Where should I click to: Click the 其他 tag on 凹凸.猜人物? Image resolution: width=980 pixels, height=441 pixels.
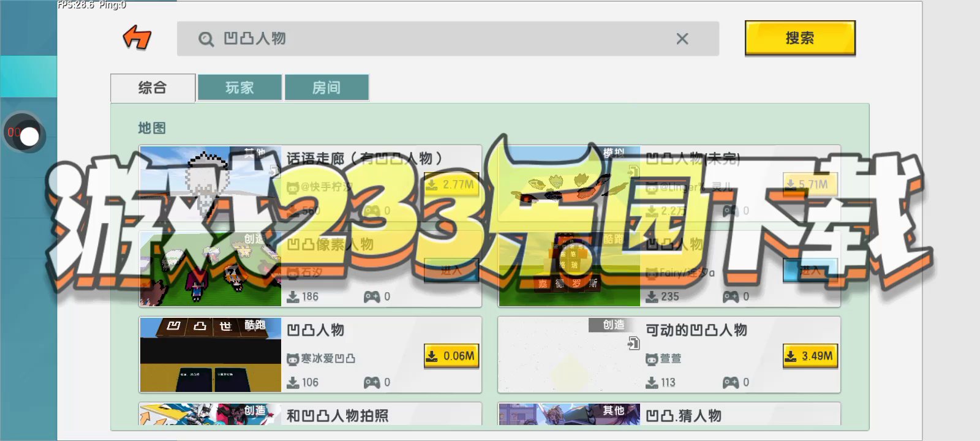click(x=614, y=410)
